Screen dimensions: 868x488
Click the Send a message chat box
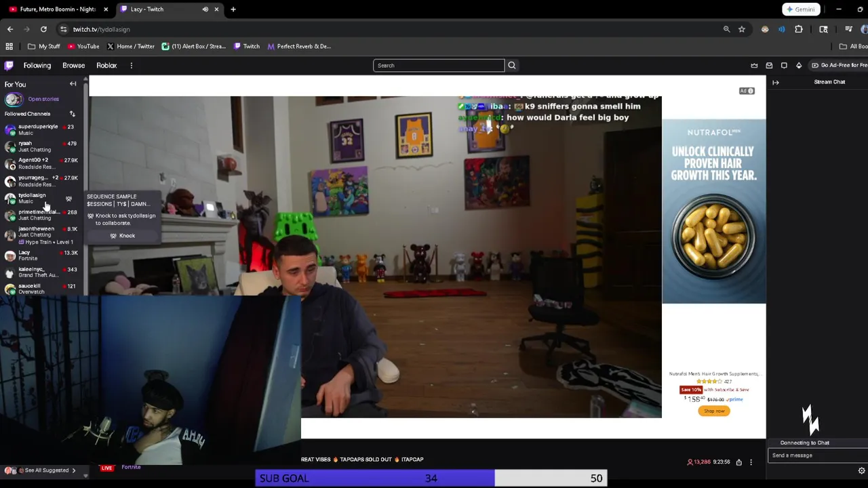818,455
